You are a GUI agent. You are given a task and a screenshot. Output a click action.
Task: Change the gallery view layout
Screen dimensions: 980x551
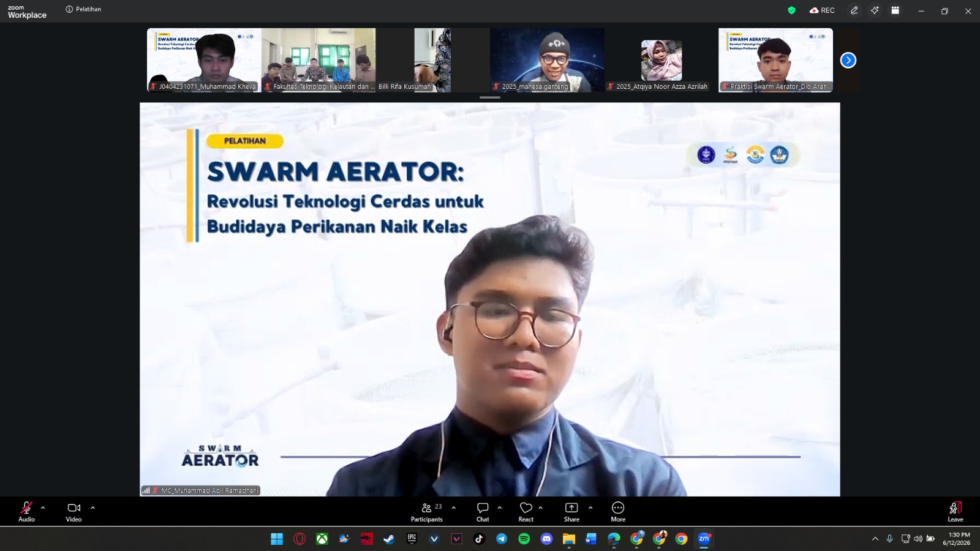tap(895, 10)
